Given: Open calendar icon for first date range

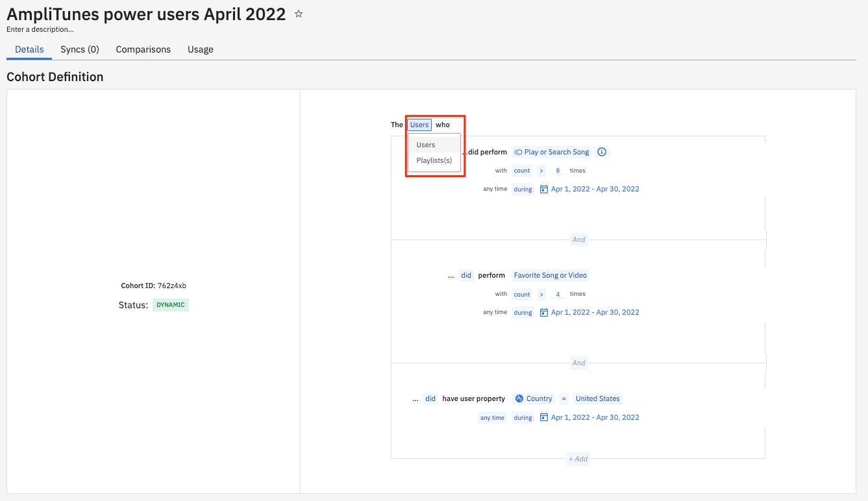Looking at the screenshot, I should point(544,189).
